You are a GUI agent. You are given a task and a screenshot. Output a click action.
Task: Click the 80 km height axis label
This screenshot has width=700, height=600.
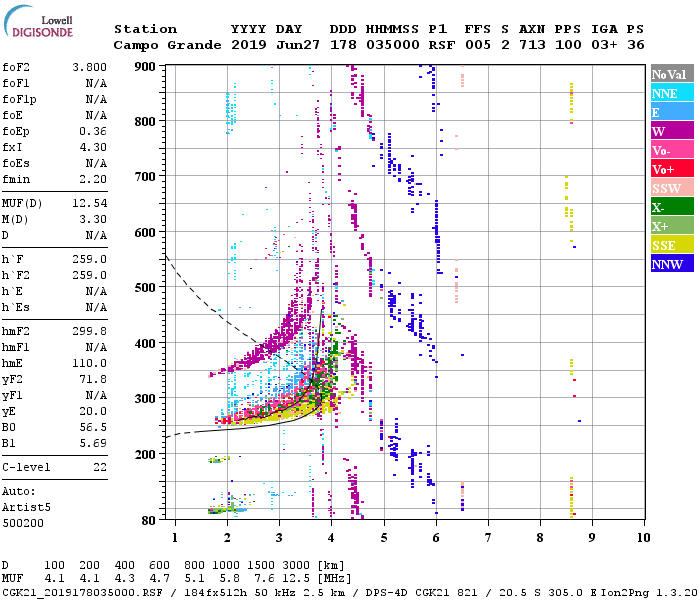point(149,521)
